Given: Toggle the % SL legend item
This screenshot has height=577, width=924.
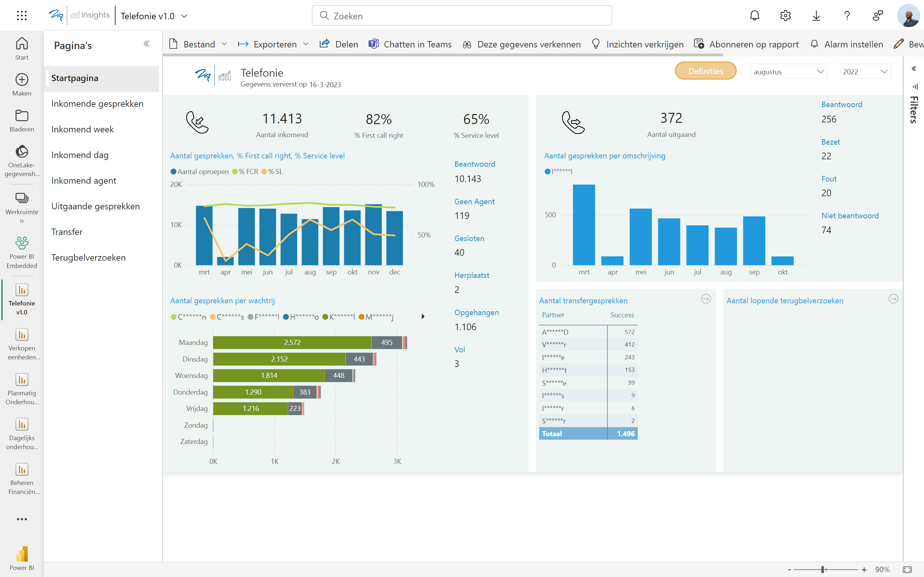Looking at the screenshot, I should [272, 172].
